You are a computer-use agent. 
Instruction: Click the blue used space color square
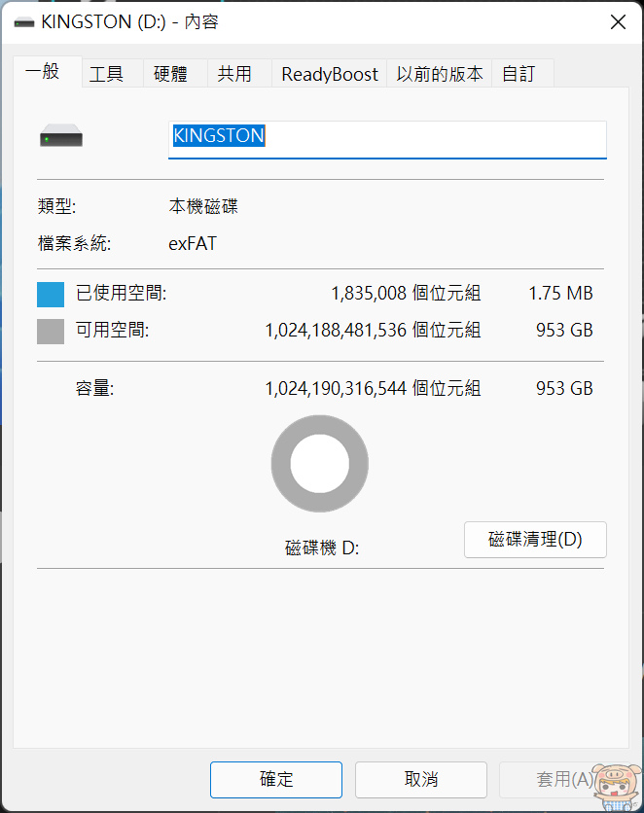51,294
